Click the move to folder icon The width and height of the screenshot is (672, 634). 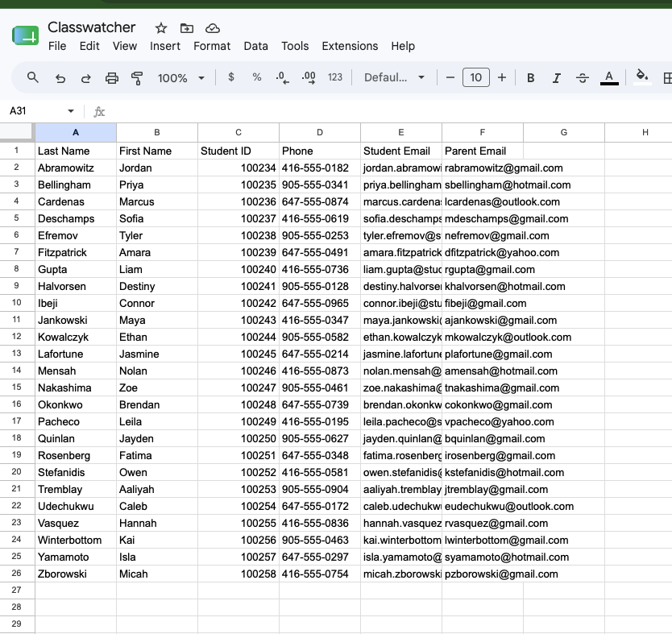click(186, 28)
